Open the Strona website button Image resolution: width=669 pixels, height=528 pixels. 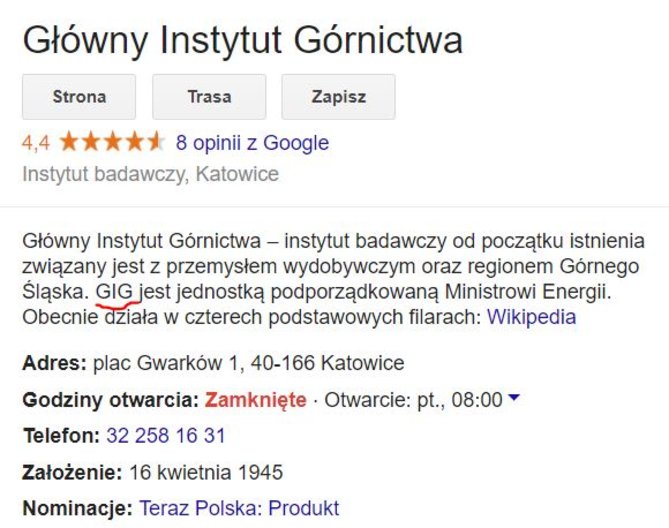click(79, 97)
